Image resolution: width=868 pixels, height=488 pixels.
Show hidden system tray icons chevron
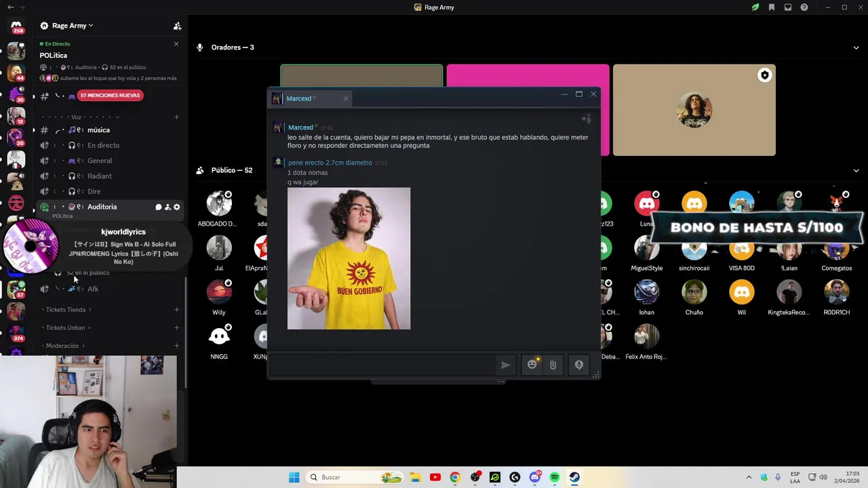(x=749, y=477)
